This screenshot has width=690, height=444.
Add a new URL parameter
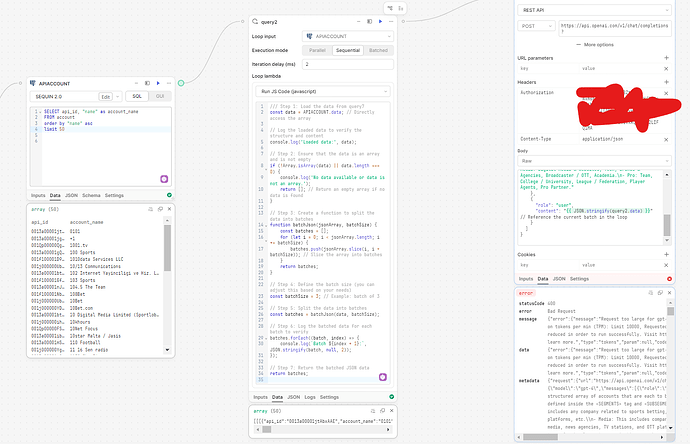pos(666,58)
